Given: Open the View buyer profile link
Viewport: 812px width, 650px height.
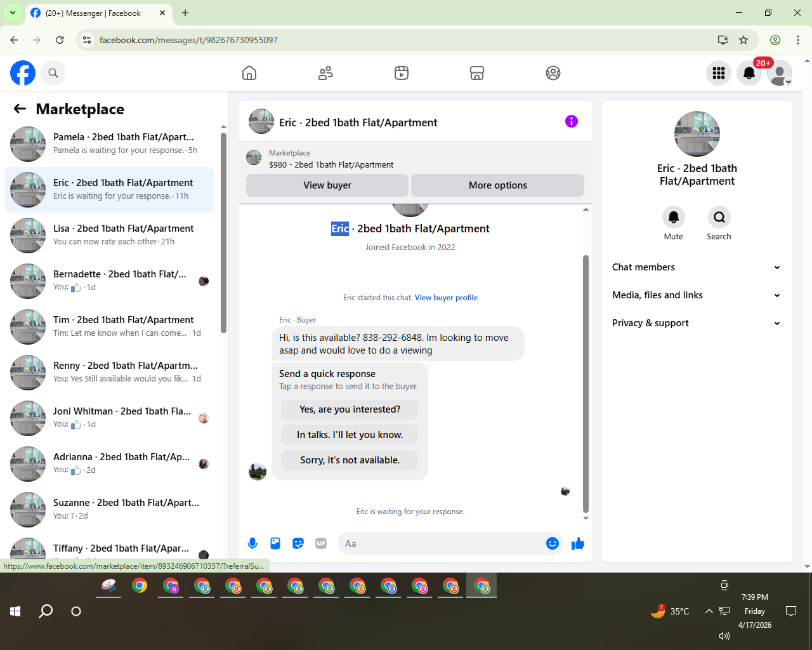Looking at the screenshot, I should click(446, 298).
